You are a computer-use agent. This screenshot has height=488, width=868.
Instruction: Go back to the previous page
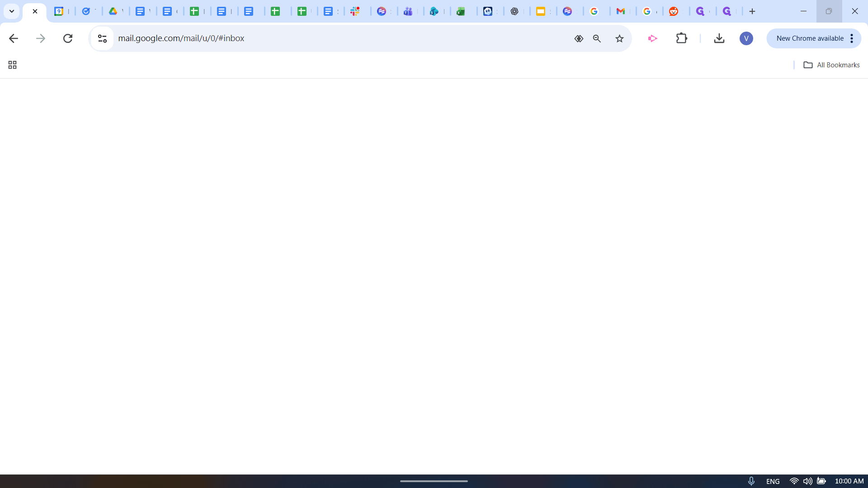click(x=14, y=38)
